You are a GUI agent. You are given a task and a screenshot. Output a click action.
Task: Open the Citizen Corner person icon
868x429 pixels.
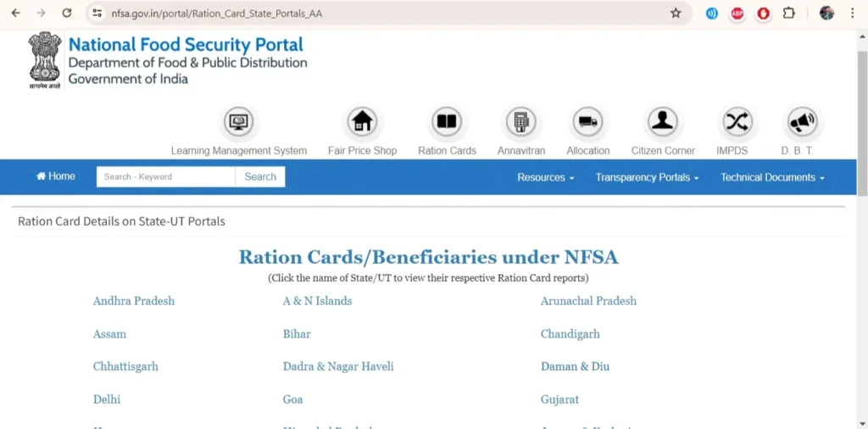663,122
